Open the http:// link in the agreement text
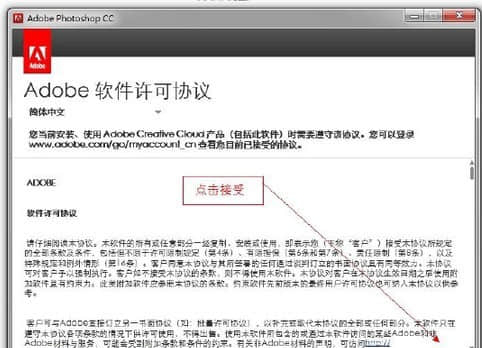 (x=377, y=343)
